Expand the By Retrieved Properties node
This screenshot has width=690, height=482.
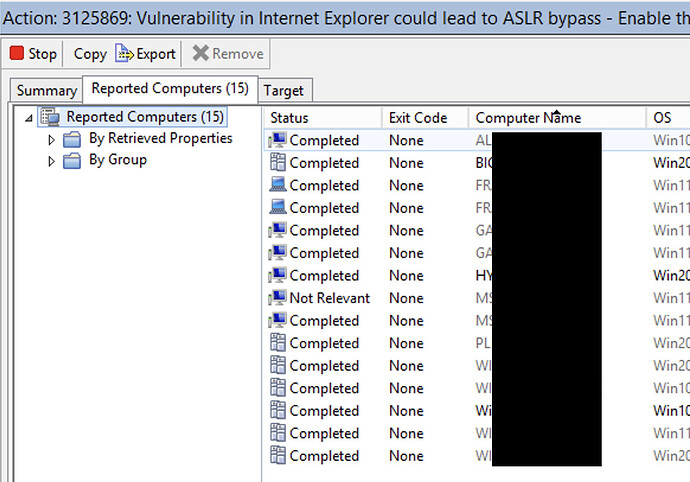52,140
